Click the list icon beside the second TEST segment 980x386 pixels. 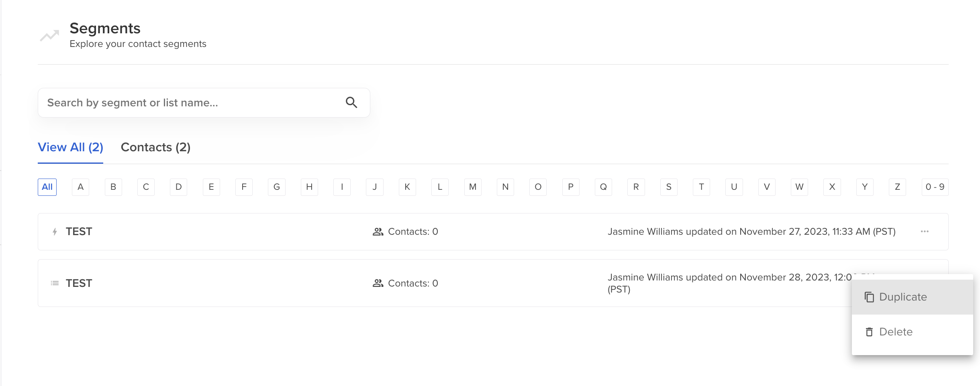click(55, 283)
